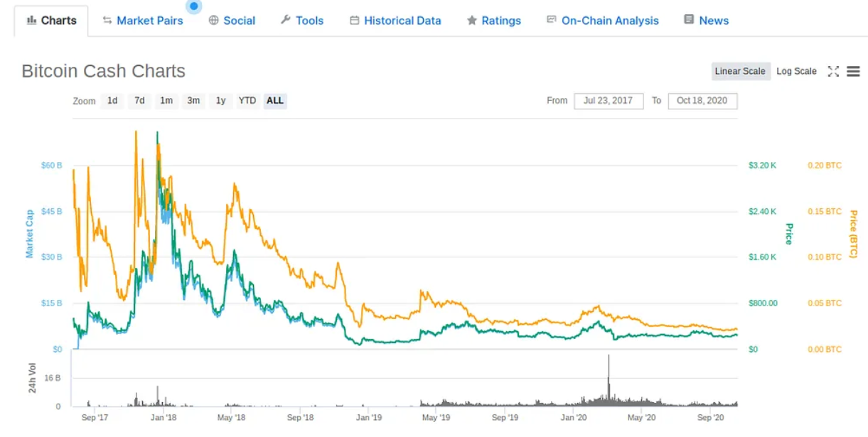
Task: Open the Social tab
Action: point(232,21)
